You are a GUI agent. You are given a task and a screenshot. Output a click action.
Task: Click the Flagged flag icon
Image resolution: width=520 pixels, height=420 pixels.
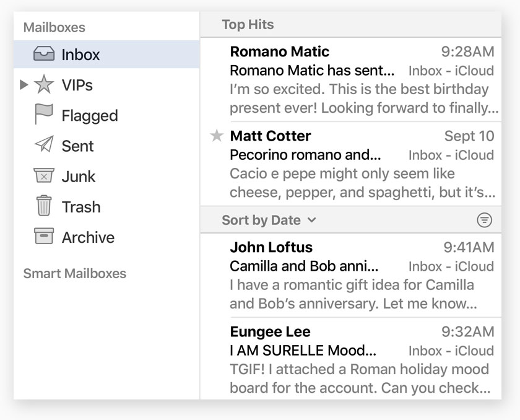coord(44,115)
